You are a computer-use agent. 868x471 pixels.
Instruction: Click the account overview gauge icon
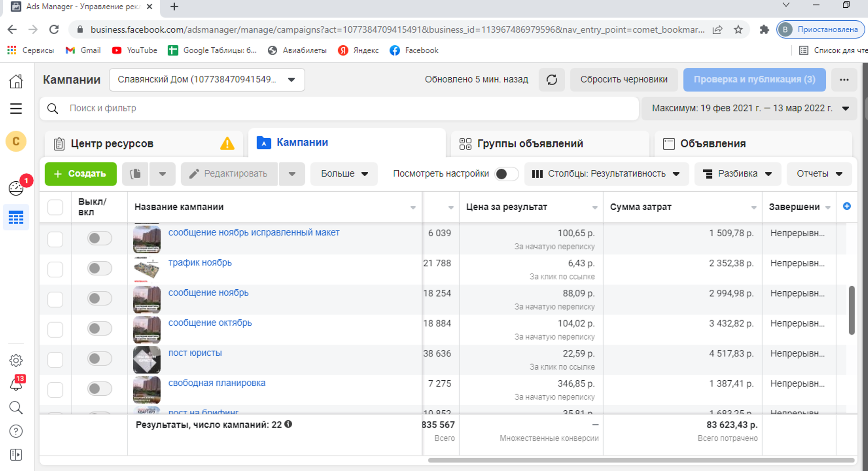[16, 188]
